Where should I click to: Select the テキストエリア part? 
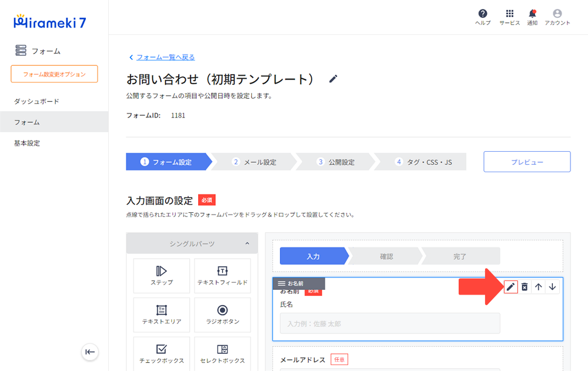click(x=162, y=315)
